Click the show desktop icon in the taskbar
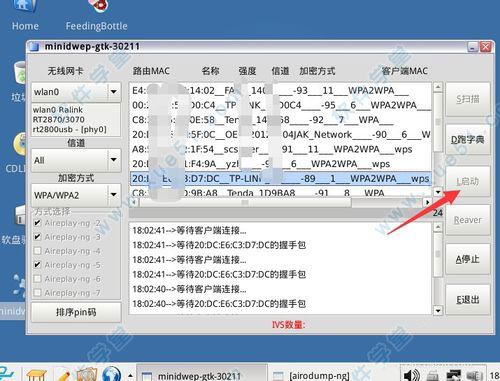Screen dimensions: 500x381 coord(36,374)
